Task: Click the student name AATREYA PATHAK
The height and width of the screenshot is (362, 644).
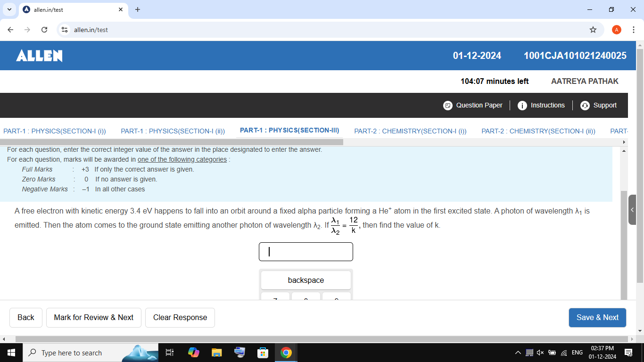Action: point(585,81)
